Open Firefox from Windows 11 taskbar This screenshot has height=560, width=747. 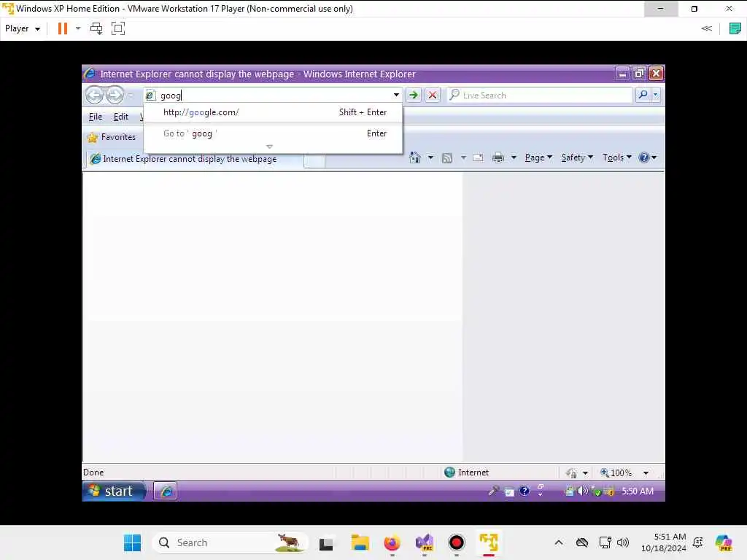[392, 542]
